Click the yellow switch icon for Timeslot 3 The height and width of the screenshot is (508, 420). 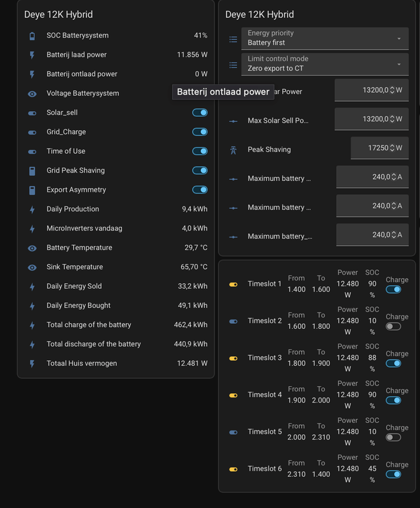coord(233,358)
